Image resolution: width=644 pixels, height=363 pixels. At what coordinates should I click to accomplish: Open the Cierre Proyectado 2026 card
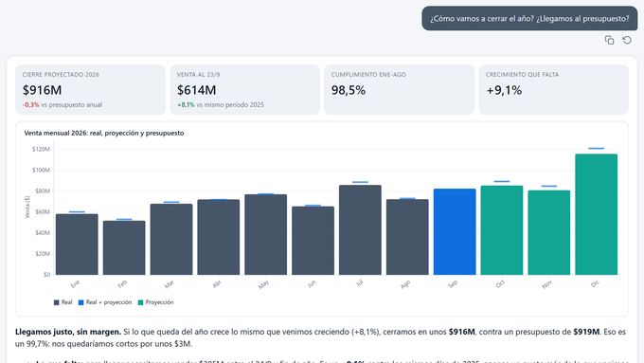[90, 90]
